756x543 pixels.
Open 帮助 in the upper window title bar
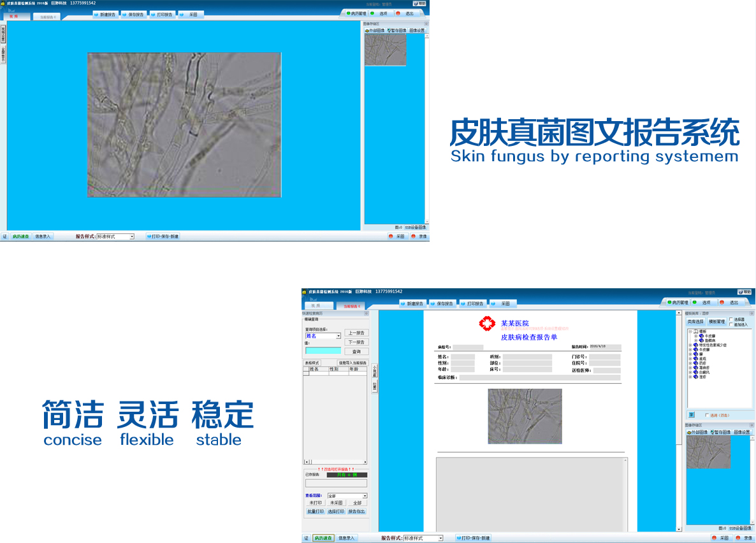(419, 3)
